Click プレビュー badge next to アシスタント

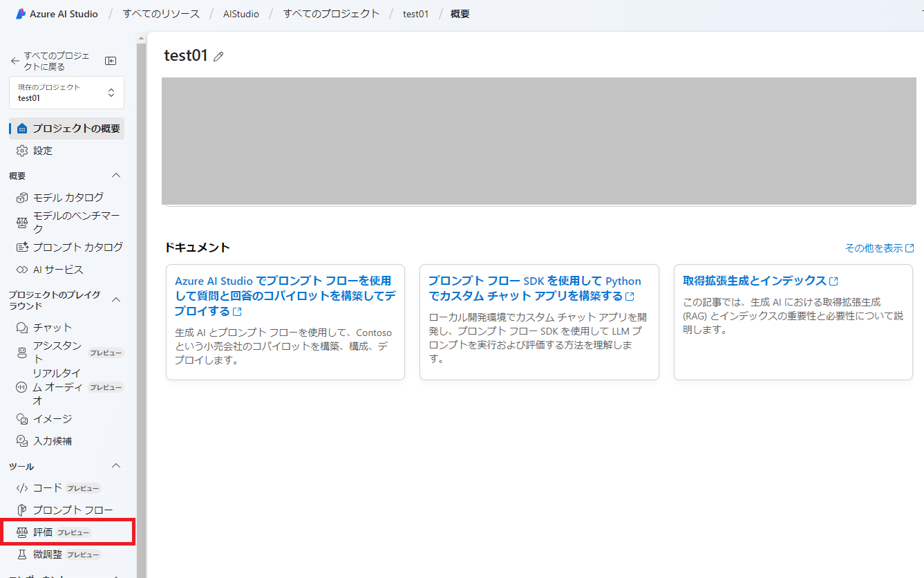pyautogui.click(x=106, y=353)
